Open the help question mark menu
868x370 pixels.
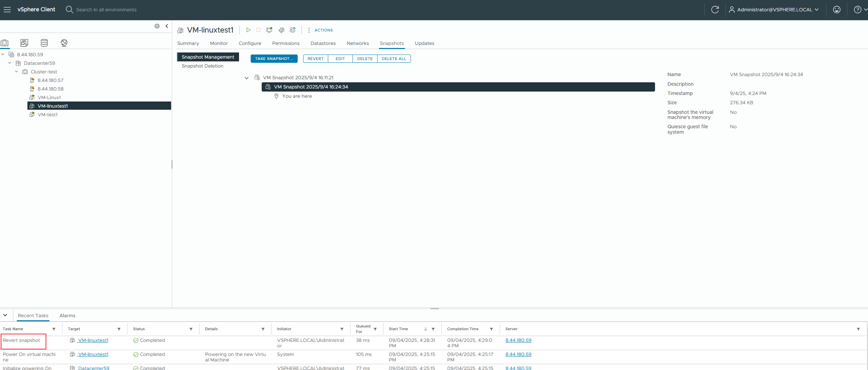click(x=860, y=10)
